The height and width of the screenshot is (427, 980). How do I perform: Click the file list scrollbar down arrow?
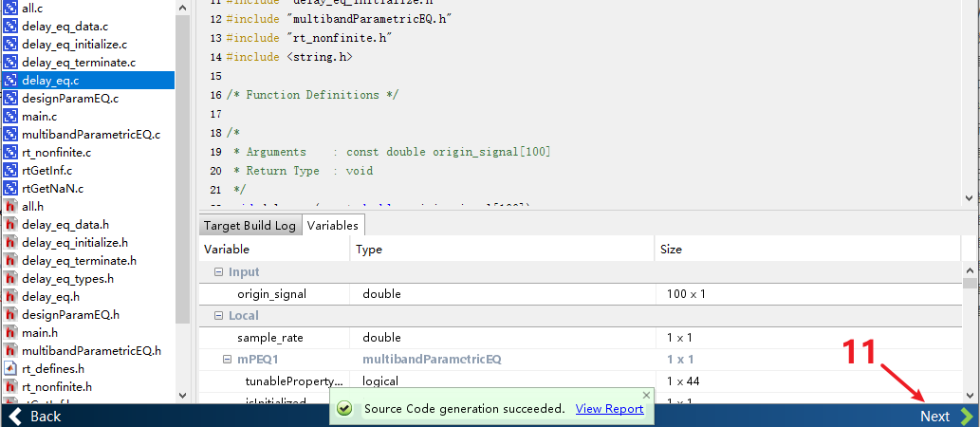[182, 395]
